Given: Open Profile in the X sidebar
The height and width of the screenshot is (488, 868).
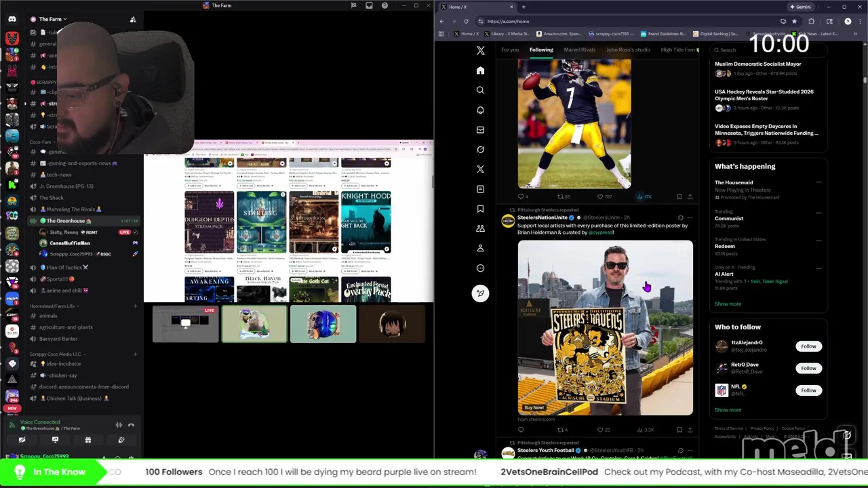Looking at the screenshot, I should click(x=480, y=248).
